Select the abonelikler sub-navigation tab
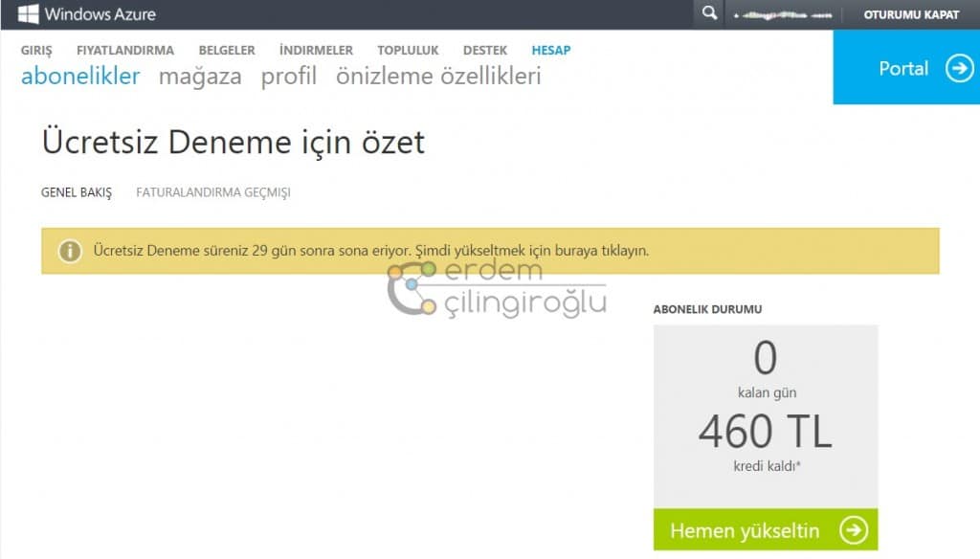 80,76
